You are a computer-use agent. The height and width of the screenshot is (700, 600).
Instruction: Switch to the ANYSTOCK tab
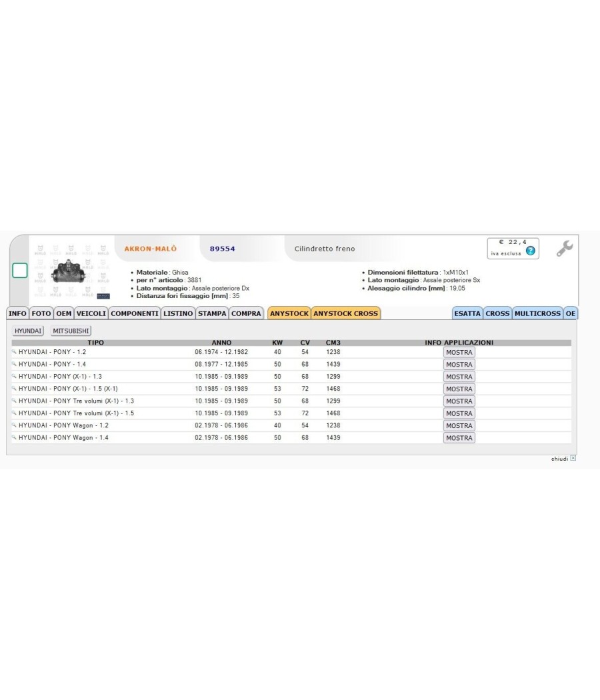pos(289,313)
